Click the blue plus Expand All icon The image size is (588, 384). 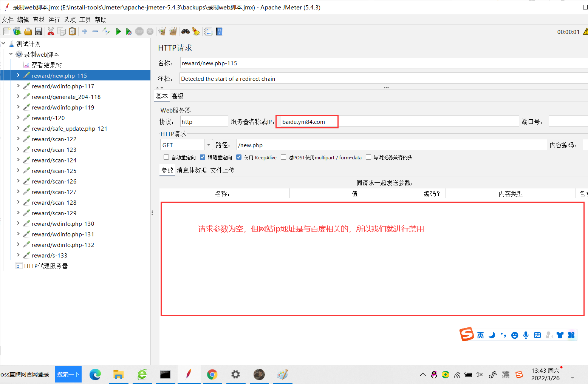pos(85,31)
